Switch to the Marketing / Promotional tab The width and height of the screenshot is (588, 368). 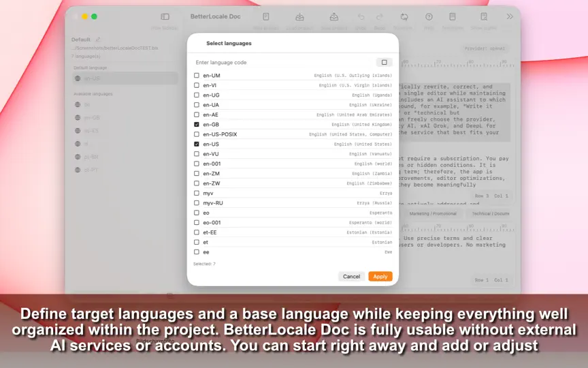(x=433, y=214)
